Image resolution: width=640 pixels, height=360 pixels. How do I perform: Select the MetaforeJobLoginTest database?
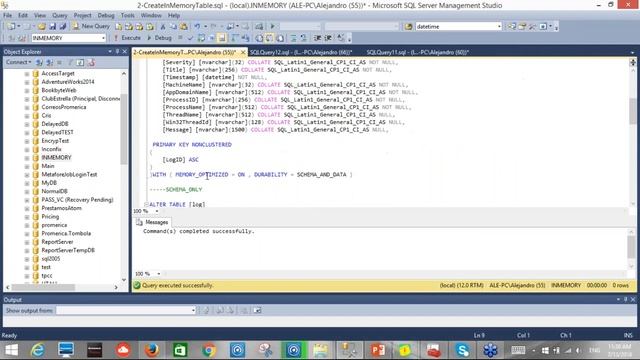(69, 174)
